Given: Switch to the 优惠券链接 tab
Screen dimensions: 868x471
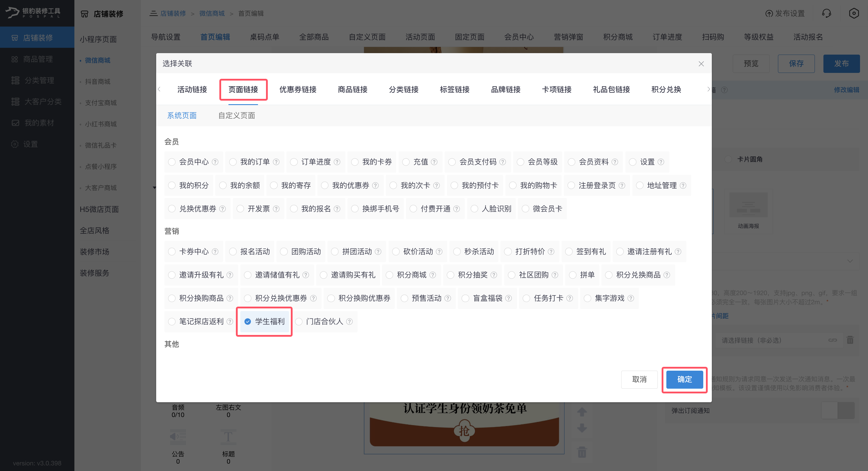Looking at the screenshot, I should tap(298, 90).
